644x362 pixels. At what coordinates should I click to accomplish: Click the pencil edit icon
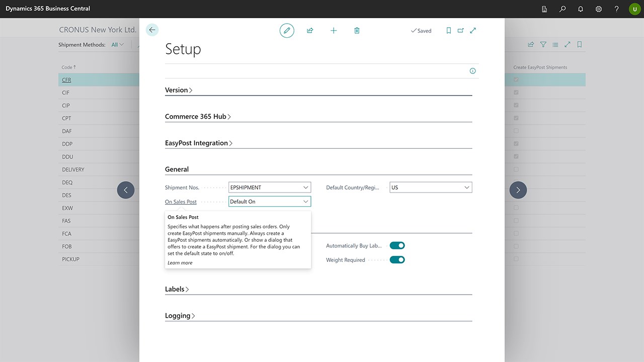coord(287,31)
